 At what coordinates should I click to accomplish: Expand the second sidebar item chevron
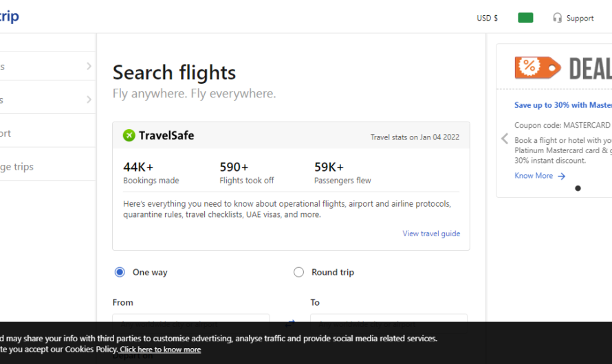tap(89, 100)
